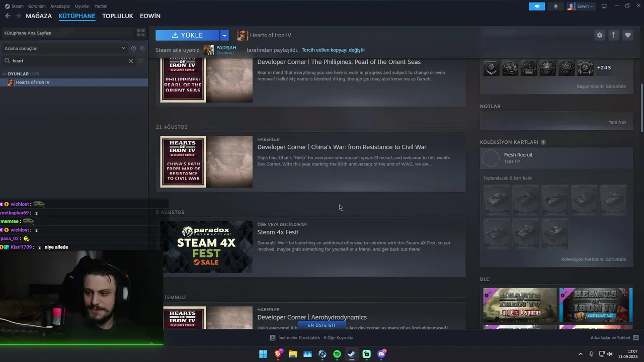Click the library search field
The image size is (644, 362).
pyautogui.click(x=68, y=61)
